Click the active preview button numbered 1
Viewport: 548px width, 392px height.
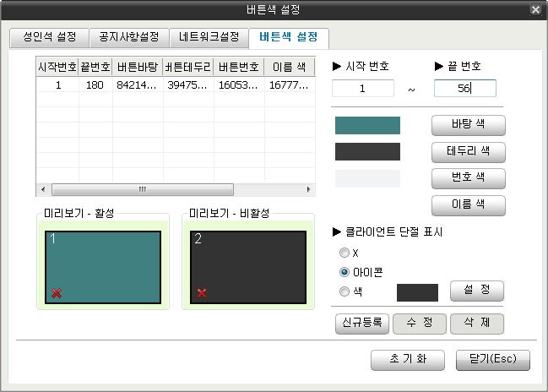[103, 267]
